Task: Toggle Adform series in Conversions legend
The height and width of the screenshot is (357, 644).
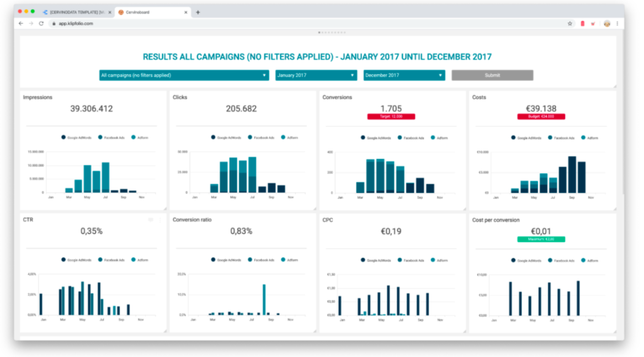Action: pyautogui.click(x=439, y=137)
